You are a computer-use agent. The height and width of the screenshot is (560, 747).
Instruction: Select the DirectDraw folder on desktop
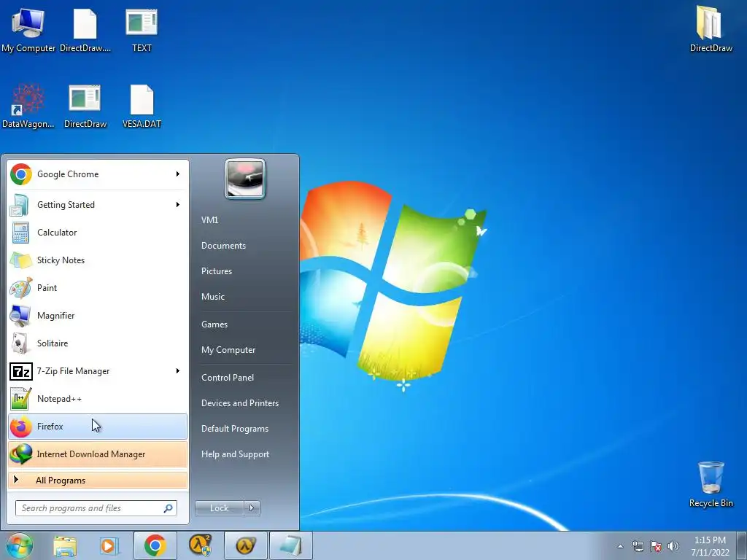(x=711, y=29)
